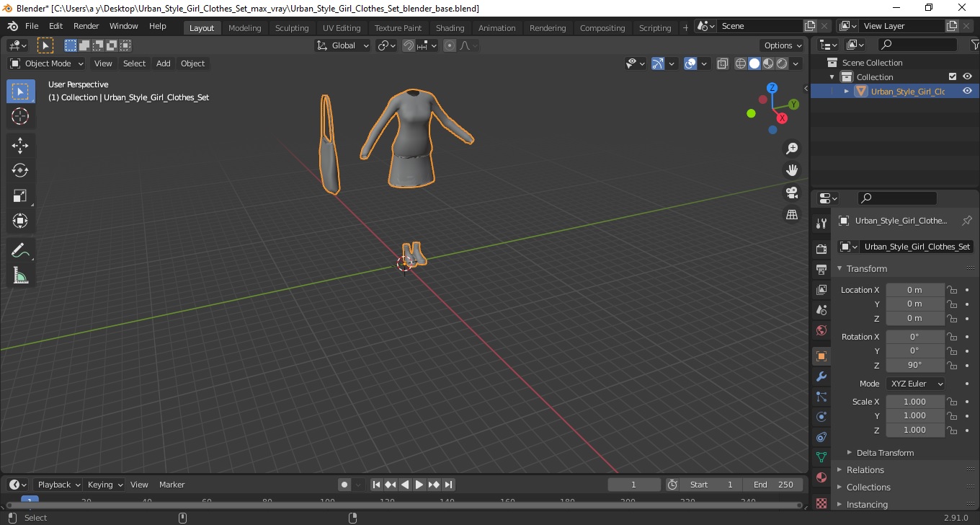The width and height of the screenshot is (980, 525).
Task: Open the Physics properties tab
Action: tap(821, 417)
